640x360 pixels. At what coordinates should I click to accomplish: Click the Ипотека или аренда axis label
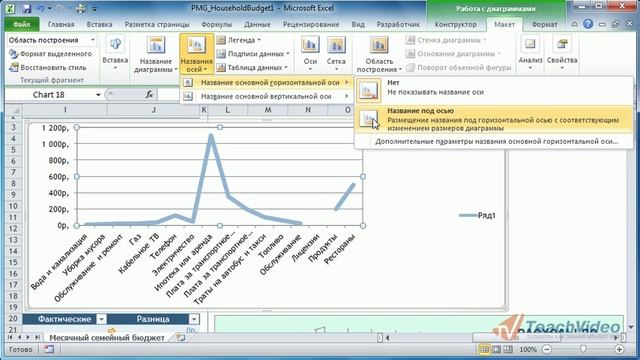[184, 262]
